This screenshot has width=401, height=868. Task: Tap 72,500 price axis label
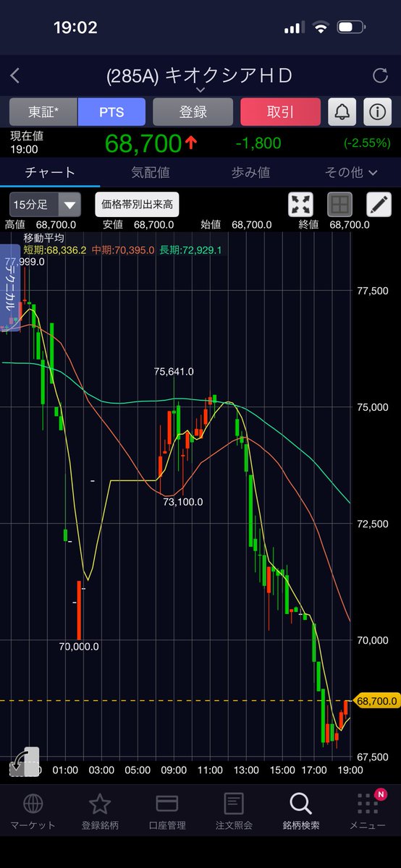click(373, 524)
